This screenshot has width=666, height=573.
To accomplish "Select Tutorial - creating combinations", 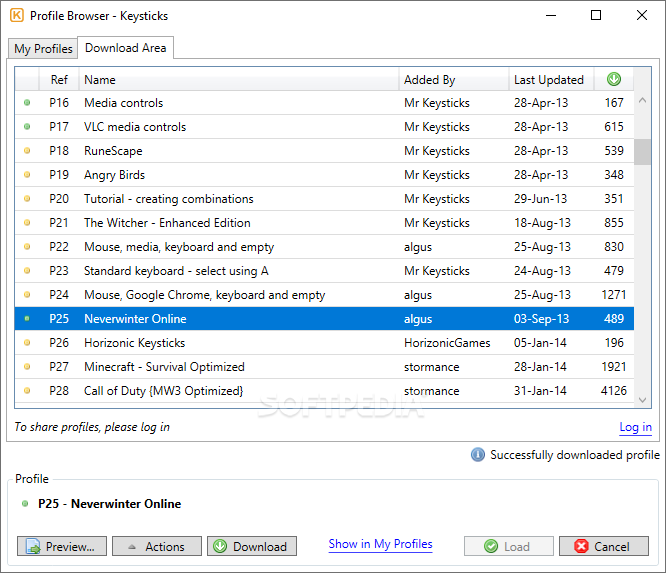I will pos(169,199).
